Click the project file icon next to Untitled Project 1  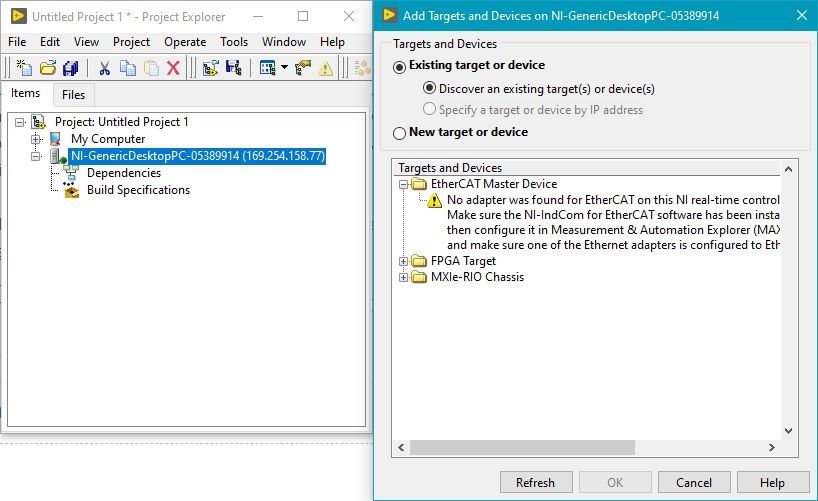pyautogui.click(x=39, y=122)
